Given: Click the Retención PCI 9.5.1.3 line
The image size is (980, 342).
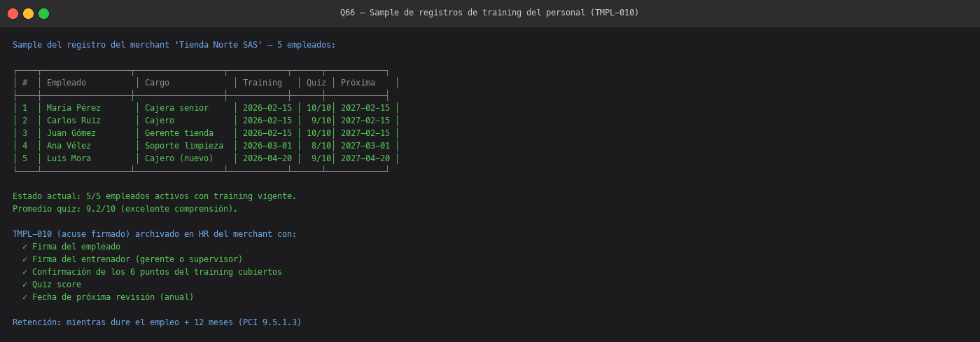Looking at the screenshot, I should [157, 322].
